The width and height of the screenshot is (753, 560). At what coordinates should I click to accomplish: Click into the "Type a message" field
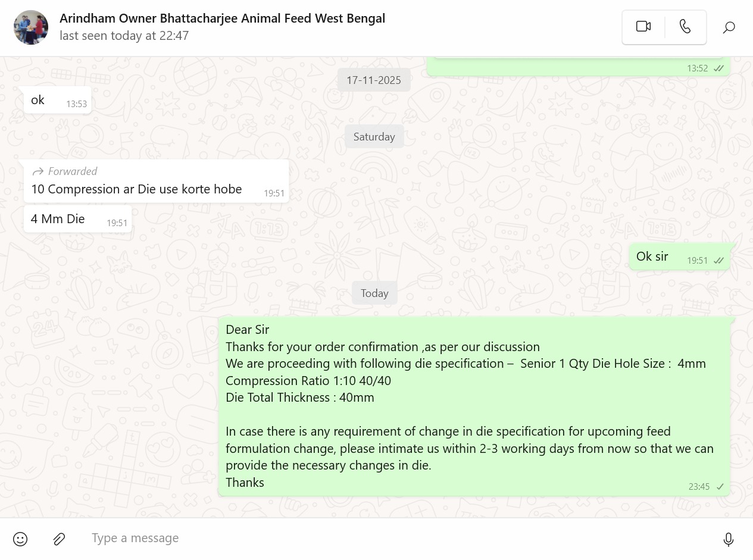coord(393,539)
